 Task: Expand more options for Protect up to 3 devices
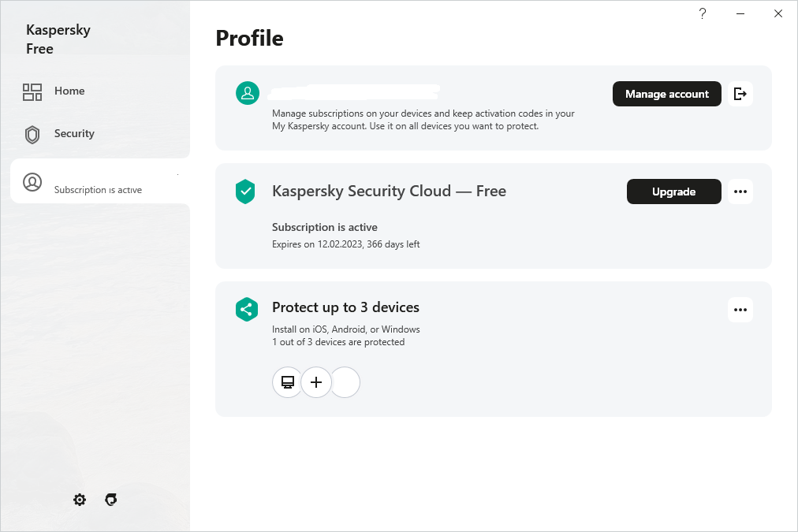pos(740,310)
